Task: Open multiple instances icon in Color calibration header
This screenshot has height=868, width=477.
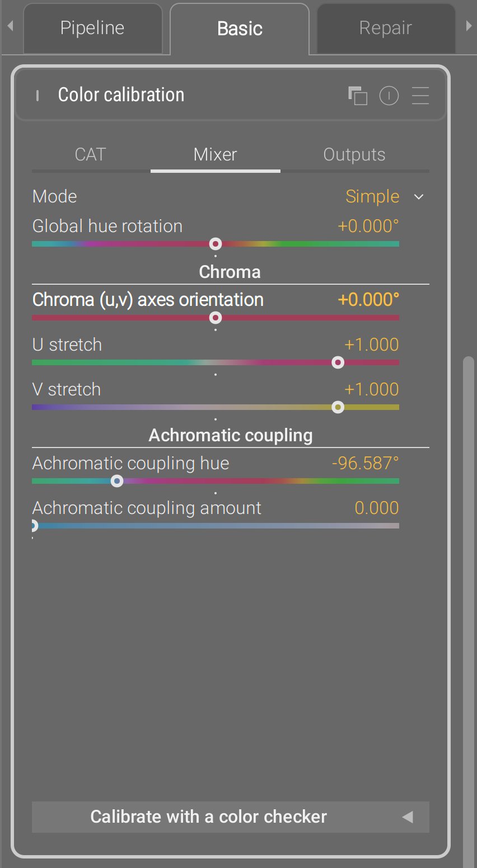Action: 358,96
